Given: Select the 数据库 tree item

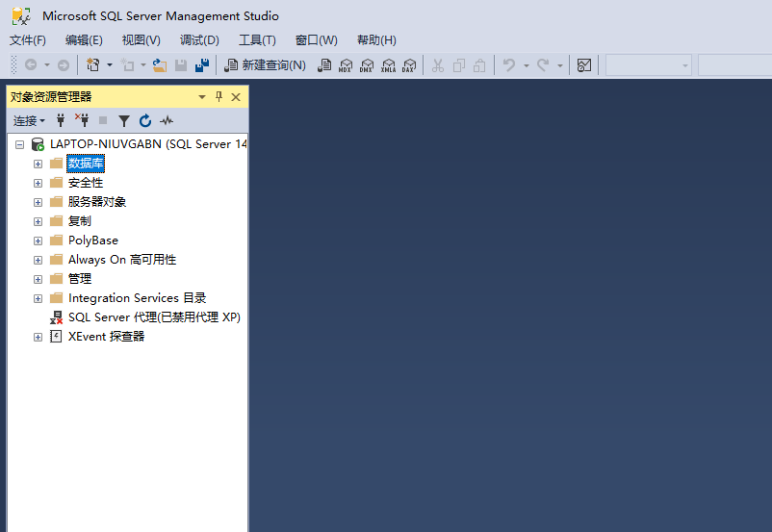Looking at the screenshot, I should [x=86, y=164].
